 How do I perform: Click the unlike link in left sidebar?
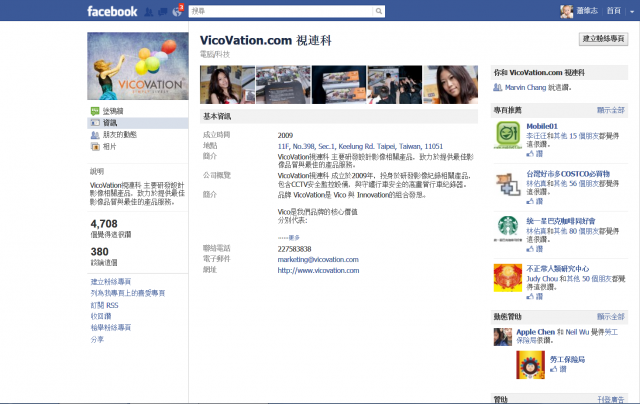101,316
